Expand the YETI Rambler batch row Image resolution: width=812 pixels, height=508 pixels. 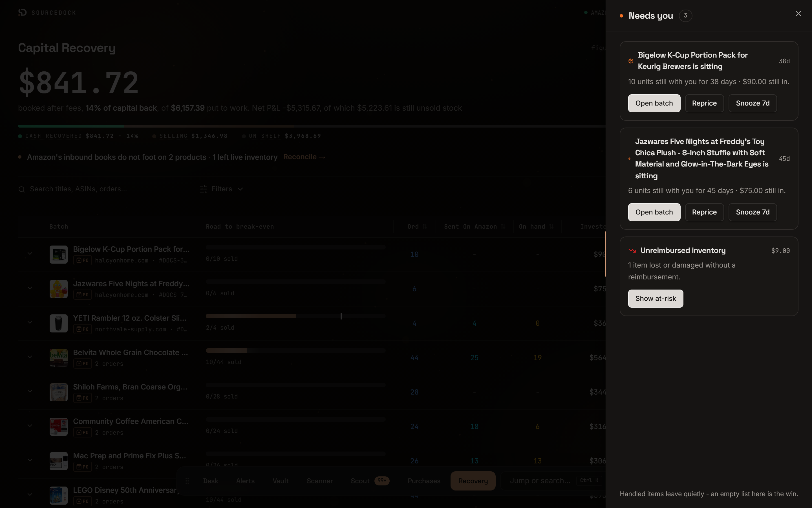pos(30,323)
